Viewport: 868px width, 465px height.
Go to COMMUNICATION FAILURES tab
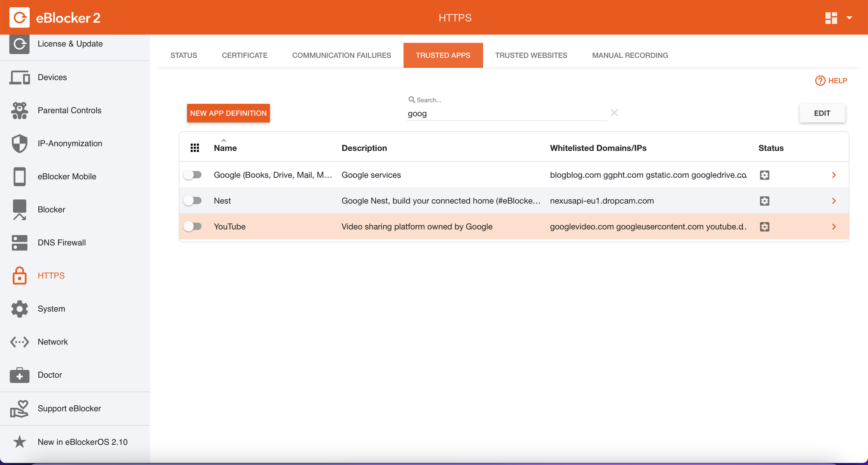click(x=341, y=55)
